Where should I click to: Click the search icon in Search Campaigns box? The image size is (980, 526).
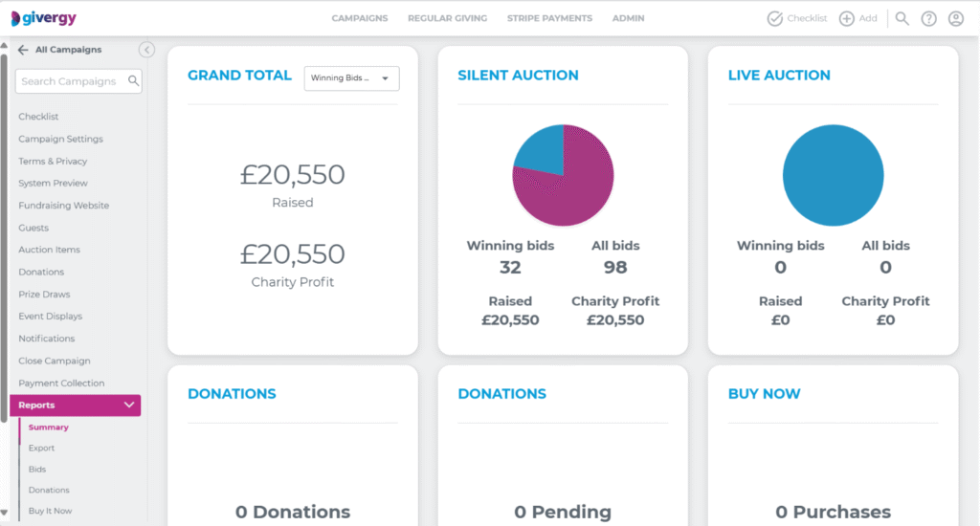pyautogui.click(x=134, y=81)
